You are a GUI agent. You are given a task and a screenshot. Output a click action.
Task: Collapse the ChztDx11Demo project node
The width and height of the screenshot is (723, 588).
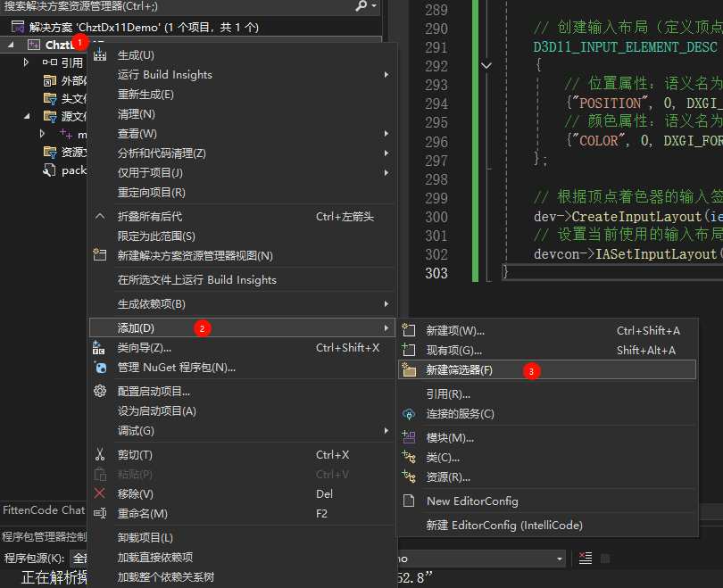click(x=12, y=45)
